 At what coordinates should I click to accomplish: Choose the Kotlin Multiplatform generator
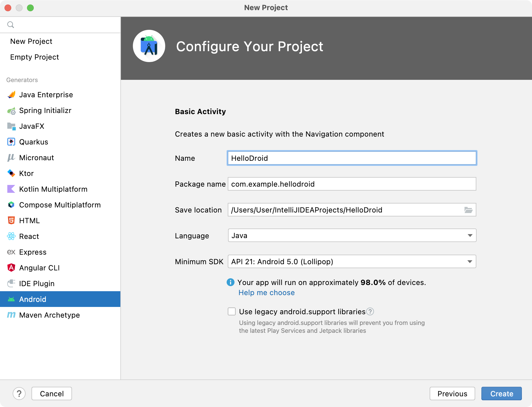pos(60,189)
